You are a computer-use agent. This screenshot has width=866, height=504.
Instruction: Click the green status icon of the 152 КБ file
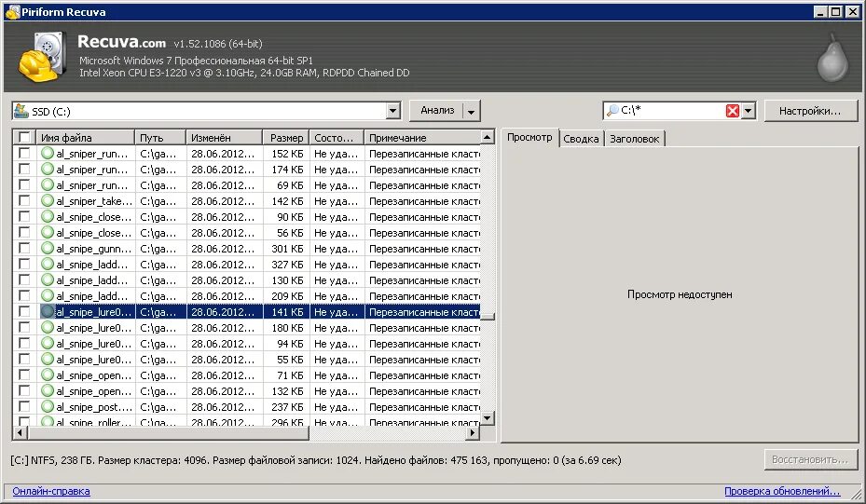[x=48, y=153]
